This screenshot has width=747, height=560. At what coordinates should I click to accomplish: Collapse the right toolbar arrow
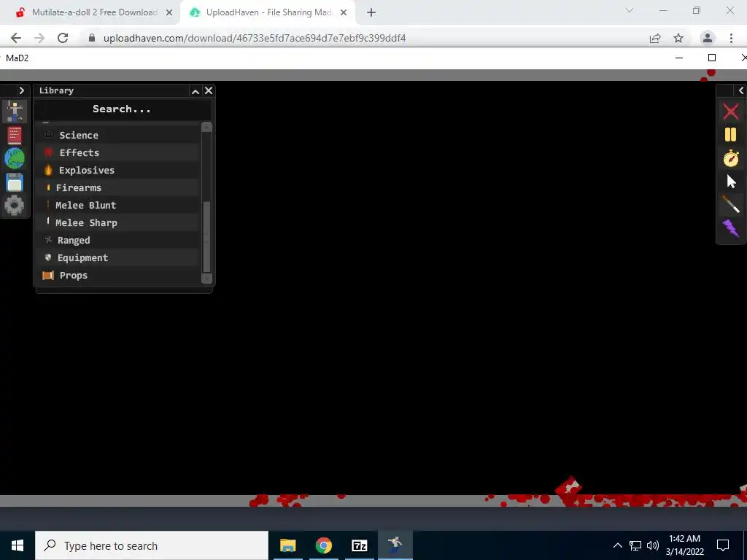[x=741, y=90]
